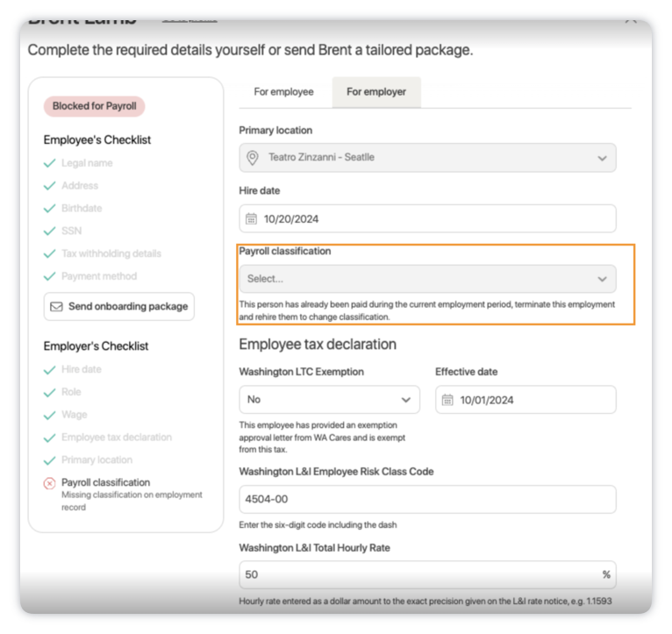The image size is (672, 634).
Task: Expand the Payroll classification Select dropdown
Action: point(428,279)
